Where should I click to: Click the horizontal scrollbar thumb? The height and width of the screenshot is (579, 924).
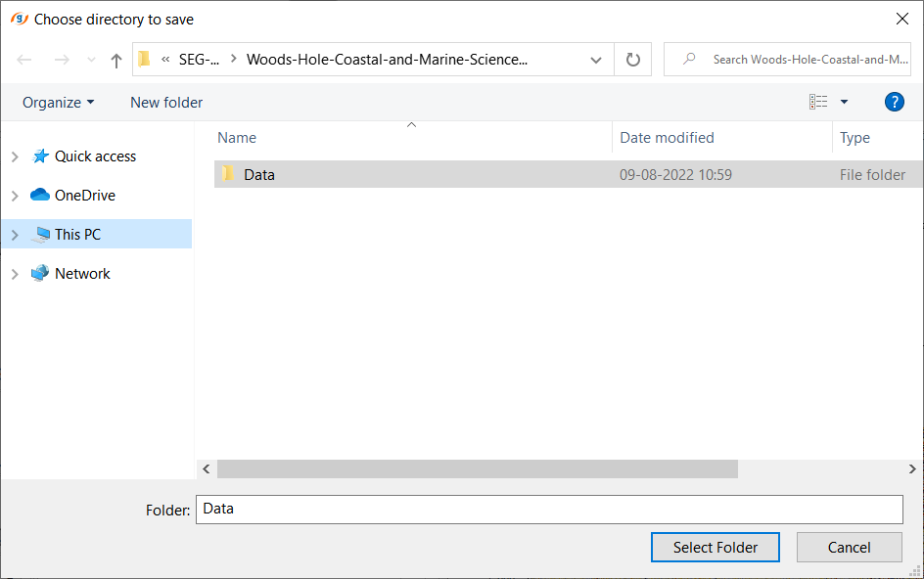[477, 469]
